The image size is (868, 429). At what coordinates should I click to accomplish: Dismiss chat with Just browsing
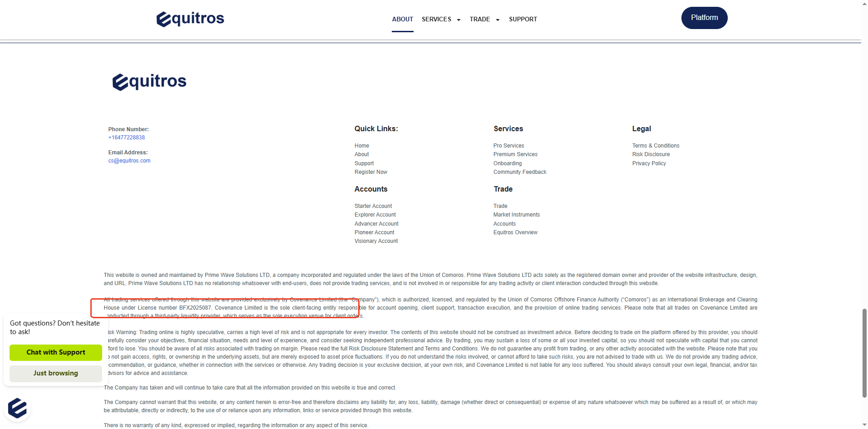point(56,374)
